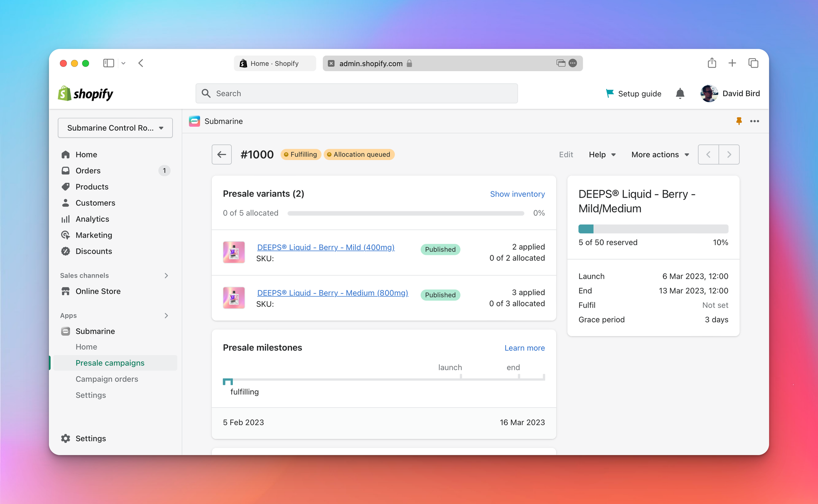This screenshot has width=818, height=504.
Task: Open the Help dropdown menu
Action: pyautogui.click(x=602, y=154)
